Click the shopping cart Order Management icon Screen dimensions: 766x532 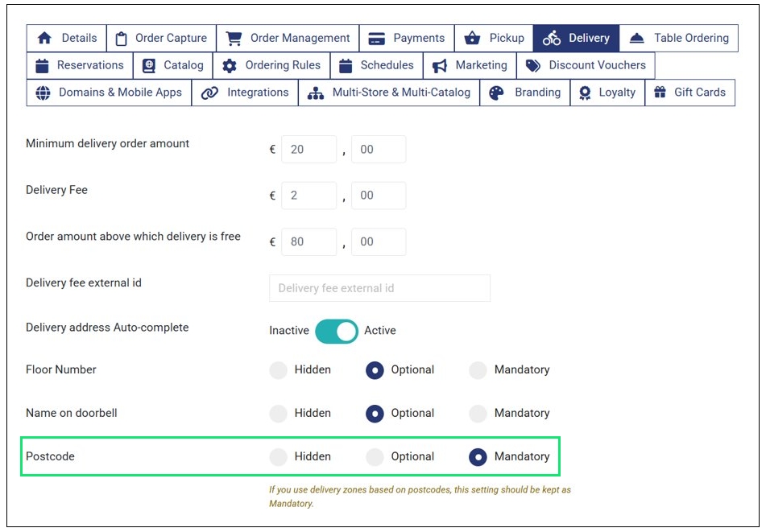point(234,38)
